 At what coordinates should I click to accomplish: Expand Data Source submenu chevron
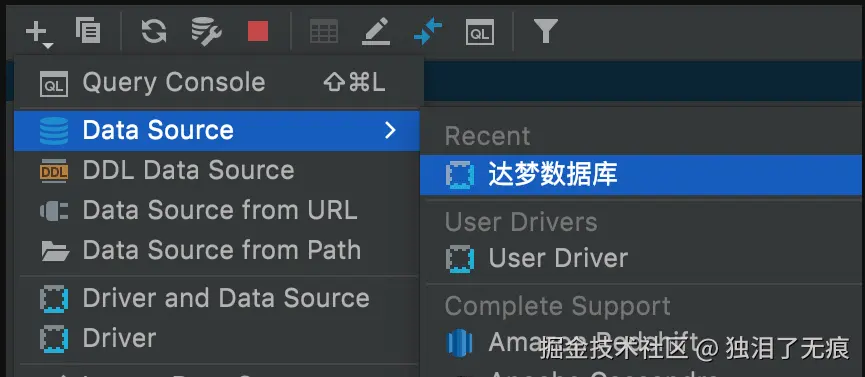click(390, 130)
